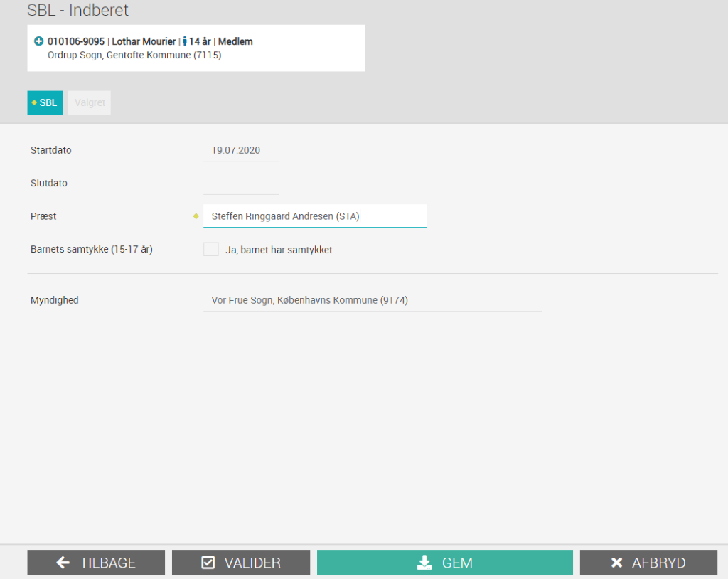Screen dimensions: 728x579
Task: Click the Myndighed field
Action: point(373,300)
